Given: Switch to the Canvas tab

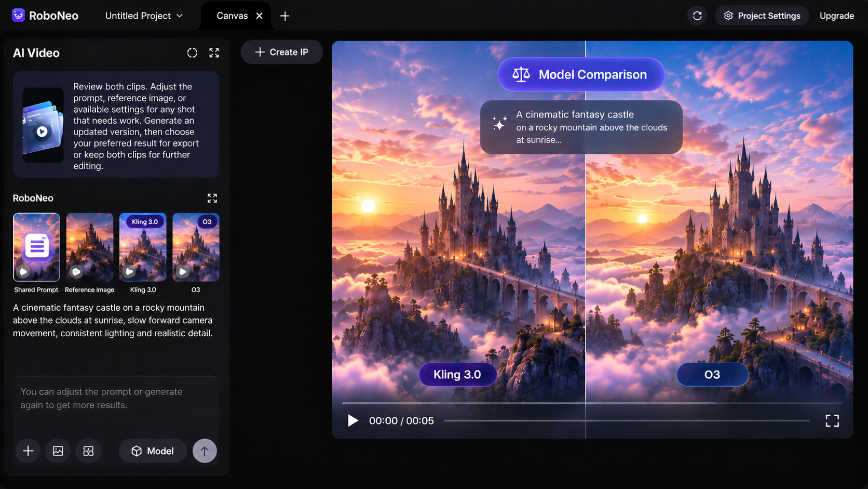Looking at the screenshot, I should [x=232, y=16].
